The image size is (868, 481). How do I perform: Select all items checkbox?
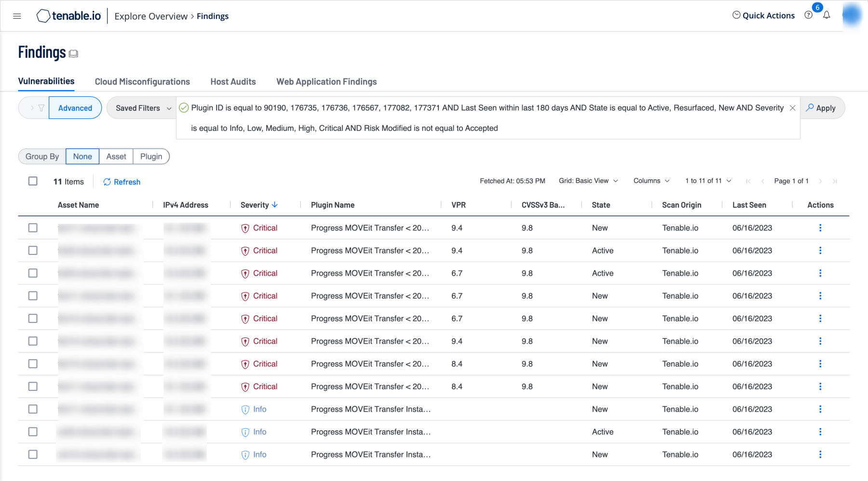(x=33, y=181)
